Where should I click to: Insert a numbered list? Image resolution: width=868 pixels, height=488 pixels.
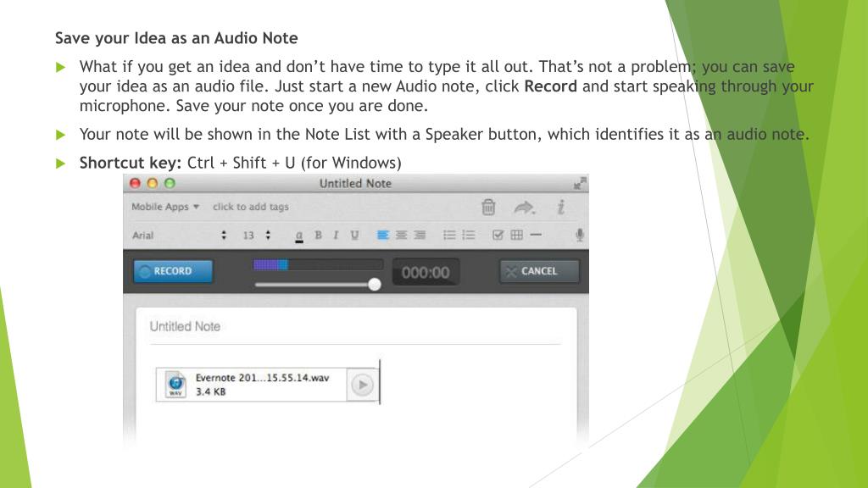[x=468, y=236]
